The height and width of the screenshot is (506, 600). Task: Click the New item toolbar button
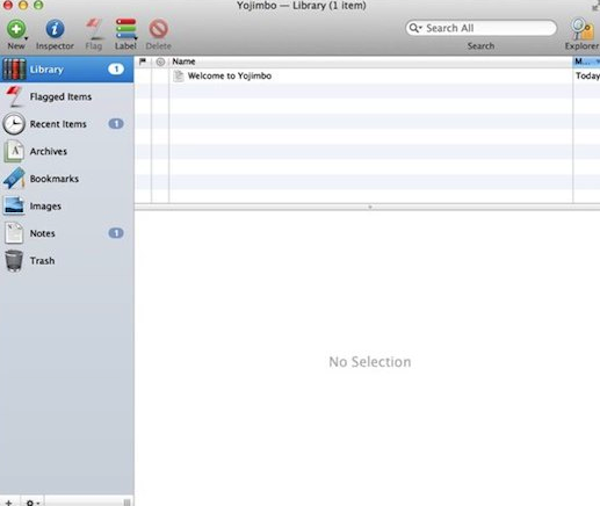pos(16,29)
